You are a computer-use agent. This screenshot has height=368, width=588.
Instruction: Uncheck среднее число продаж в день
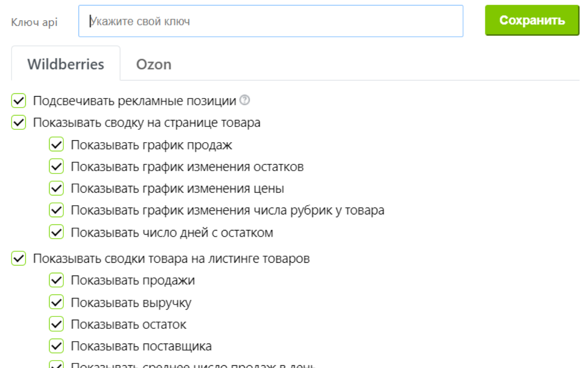click(56, 365)
